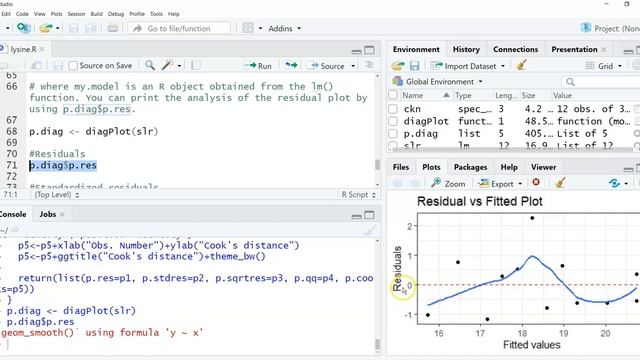This screenshot has height=360, width=640.
Task: Open the Debug menu
Action: click(116, 14)
